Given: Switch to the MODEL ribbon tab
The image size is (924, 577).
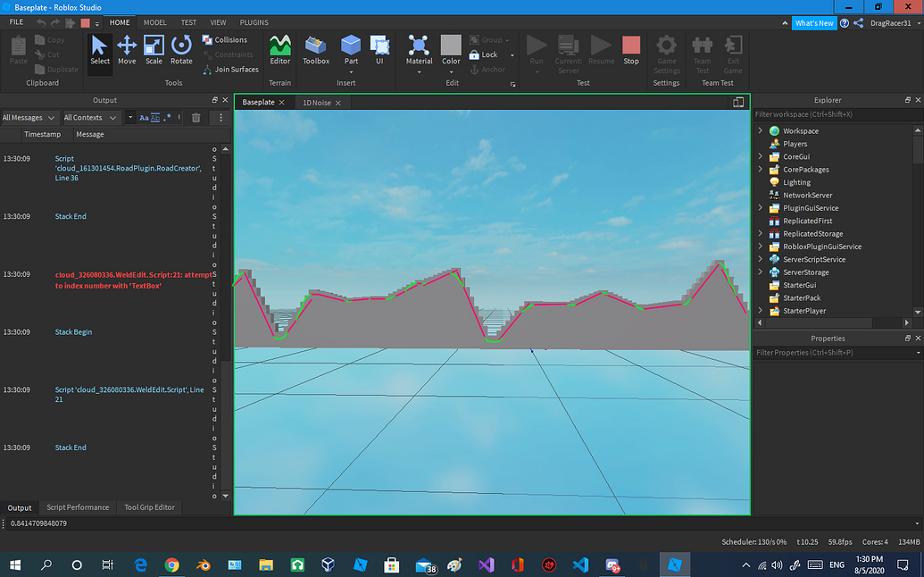Looking at the screenshot, I should pos(155,22).
